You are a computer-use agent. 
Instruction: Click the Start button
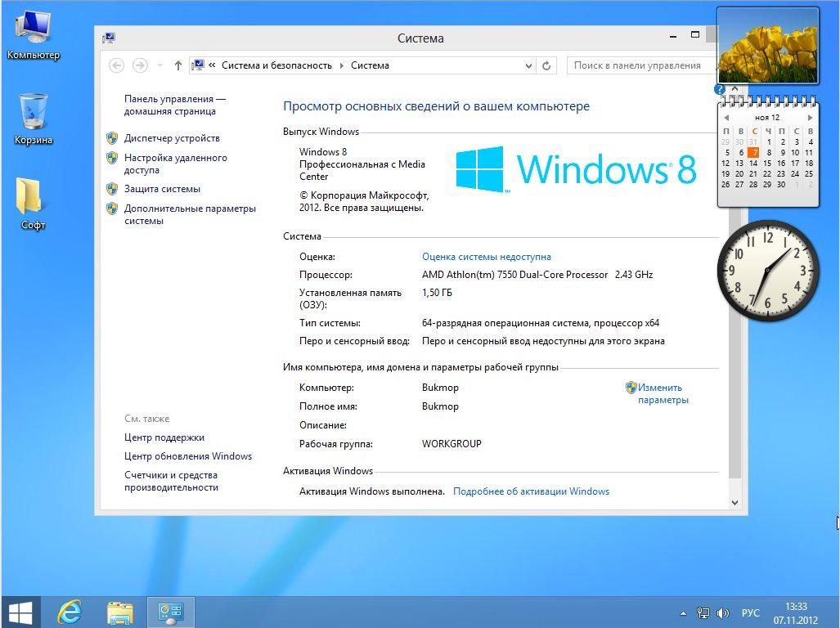21,612
